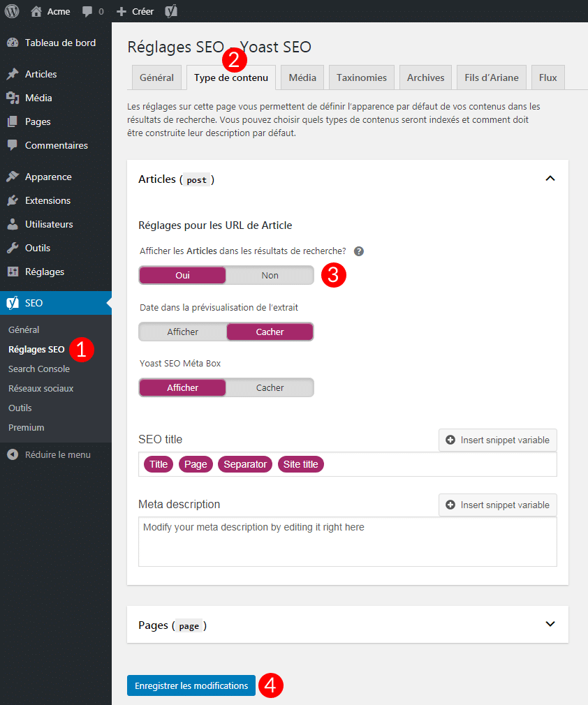
Task: Click the Page snippet variable tag
Action: click(196, 464)
